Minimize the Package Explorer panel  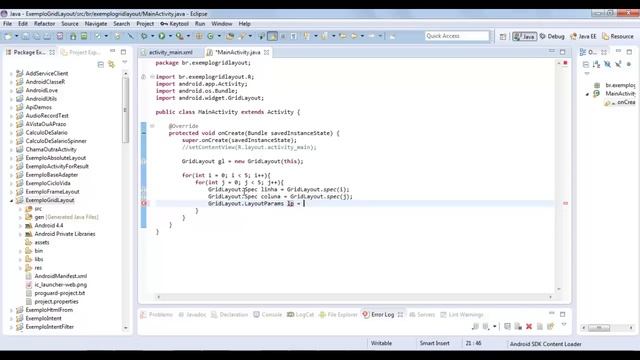pyautogui.click(x=113, y=51)
